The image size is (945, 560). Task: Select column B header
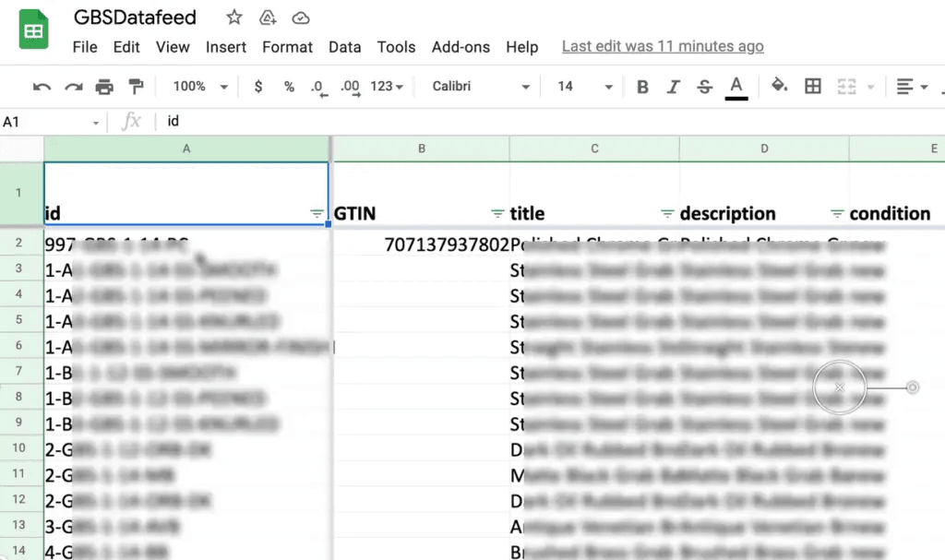click(421, 148)
